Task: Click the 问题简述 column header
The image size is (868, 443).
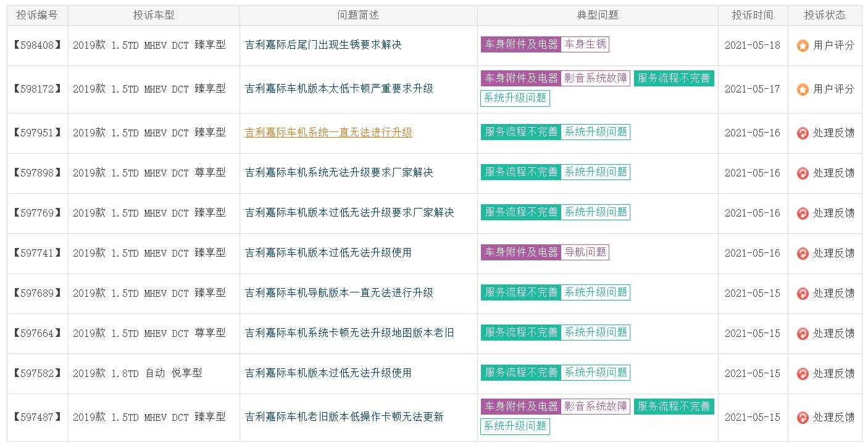Action: (359, 15)
